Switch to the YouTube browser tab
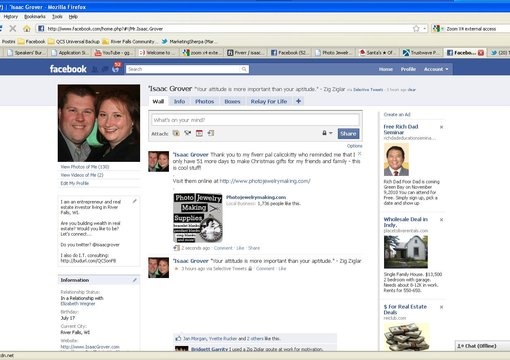Screen dimensions: 510x360 114,53
